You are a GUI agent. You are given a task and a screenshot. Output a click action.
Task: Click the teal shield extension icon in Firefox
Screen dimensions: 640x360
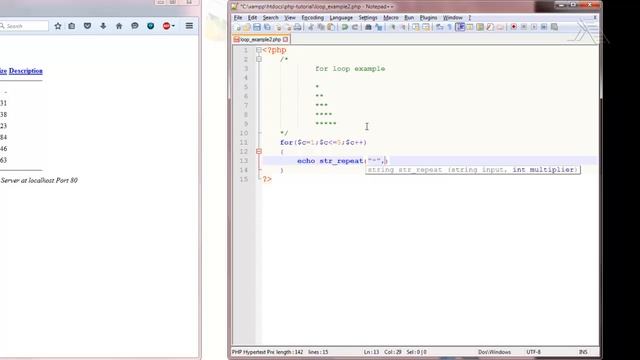point(151,26)
